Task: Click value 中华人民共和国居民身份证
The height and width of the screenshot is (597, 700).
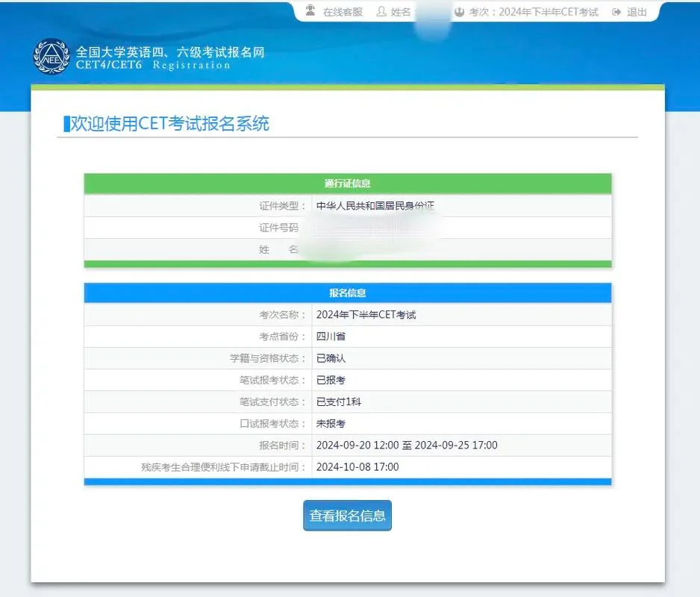Action: 375,206
